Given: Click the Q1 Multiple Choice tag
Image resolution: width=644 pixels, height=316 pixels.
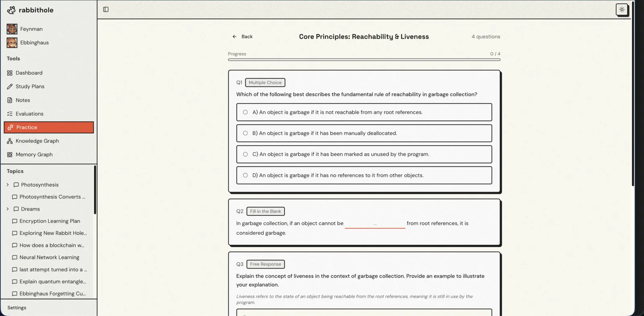Looking at the screenshot, I should tap(265, 83).
